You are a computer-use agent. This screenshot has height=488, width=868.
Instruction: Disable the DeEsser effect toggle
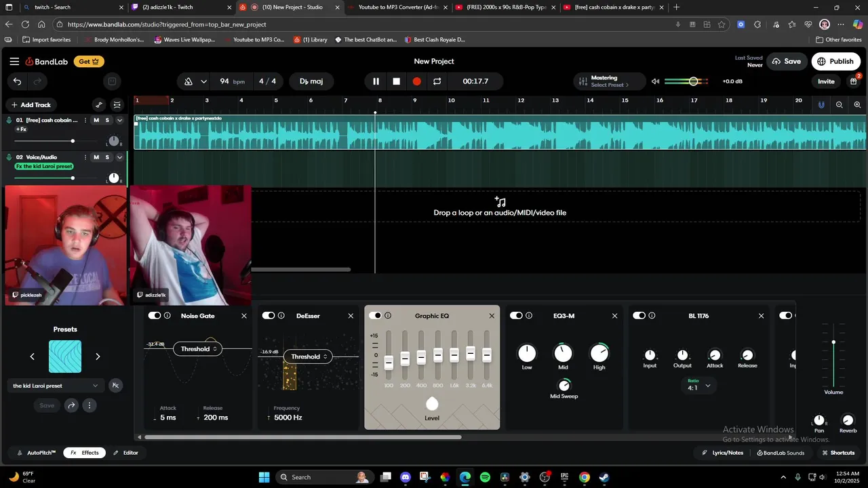coord(269,316)
